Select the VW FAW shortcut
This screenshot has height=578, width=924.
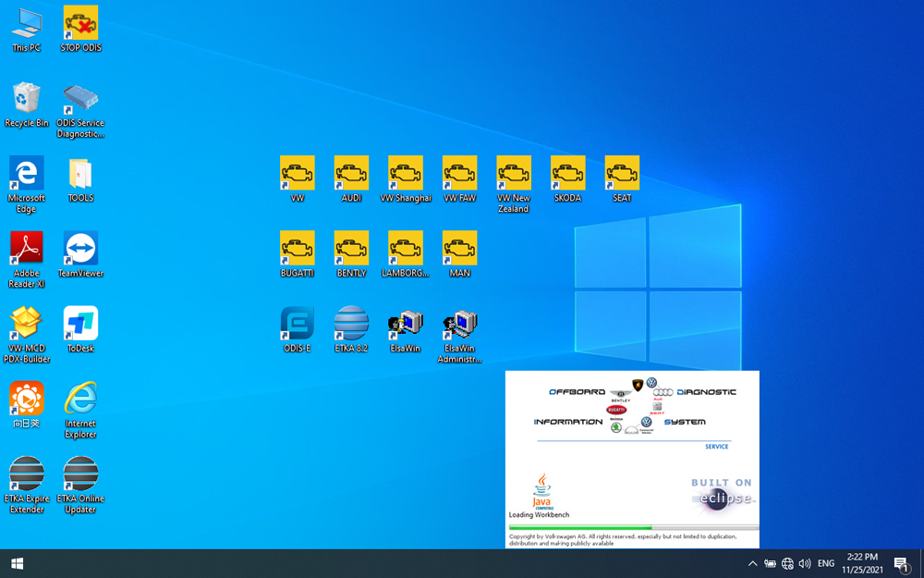point(459,180)
